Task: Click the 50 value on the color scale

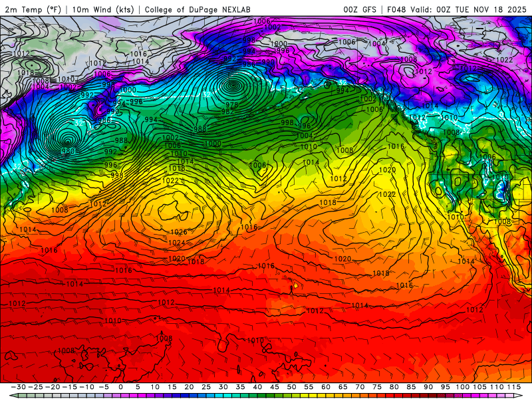Action: [291, 387]
